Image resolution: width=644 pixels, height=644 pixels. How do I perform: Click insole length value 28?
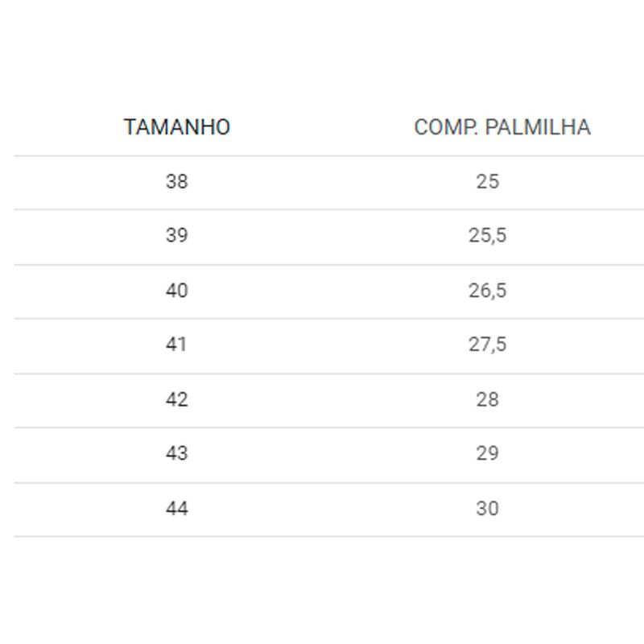[x=488, y=399]
